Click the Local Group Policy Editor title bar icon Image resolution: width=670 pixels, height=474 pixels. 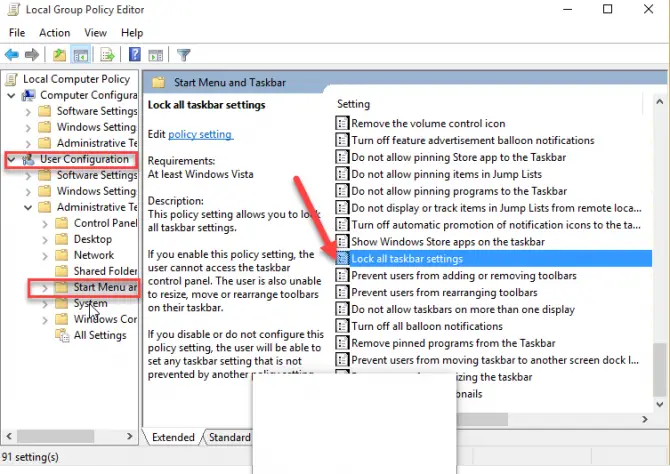(x=13, y=9)
